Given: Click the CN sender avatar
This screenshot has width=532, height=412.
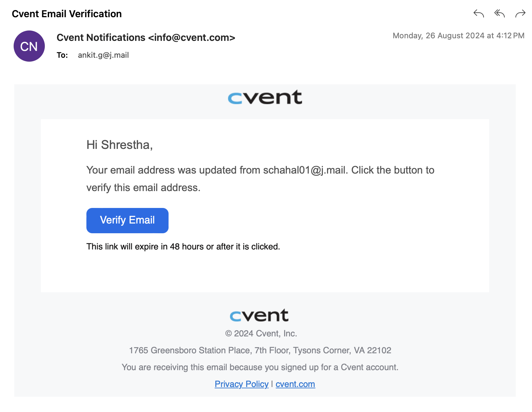Looking at the screenshot, I should pos(29,46).
